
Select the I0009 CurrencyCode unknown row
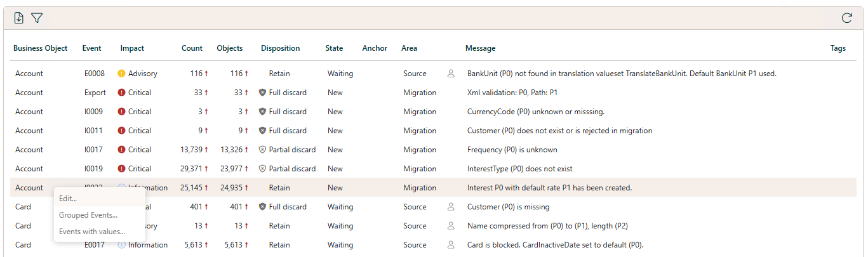535,112
